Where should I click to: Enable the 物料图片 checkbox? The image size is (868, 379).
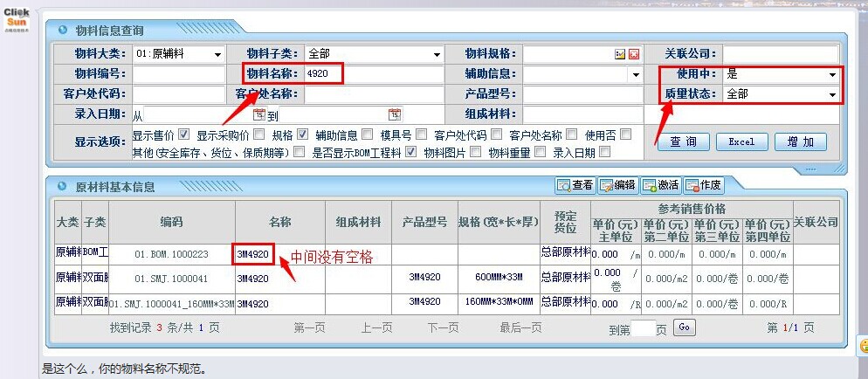point(476,152)
